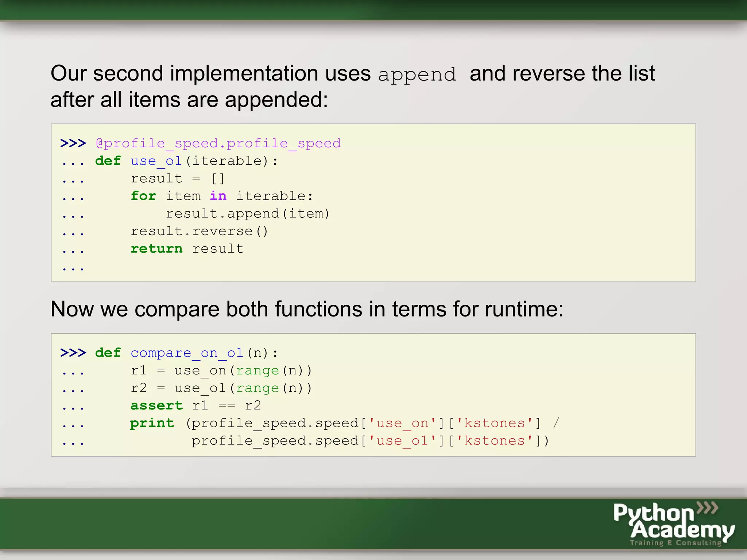Image resolution: width=747 pixels, height=560 pixels.
Task: Click the 'def compare_on_o1(n):' line
Action: coord(186,353)
